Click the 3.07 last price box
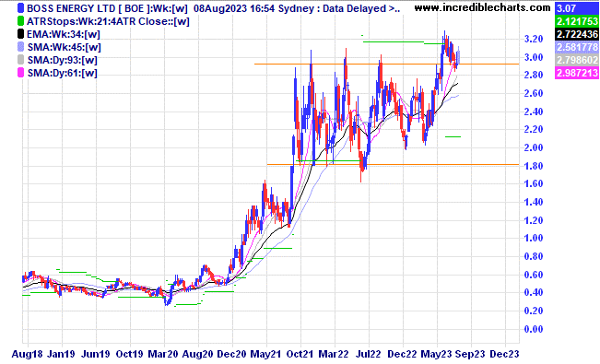 pyautogui.click(x=577, y=8)
